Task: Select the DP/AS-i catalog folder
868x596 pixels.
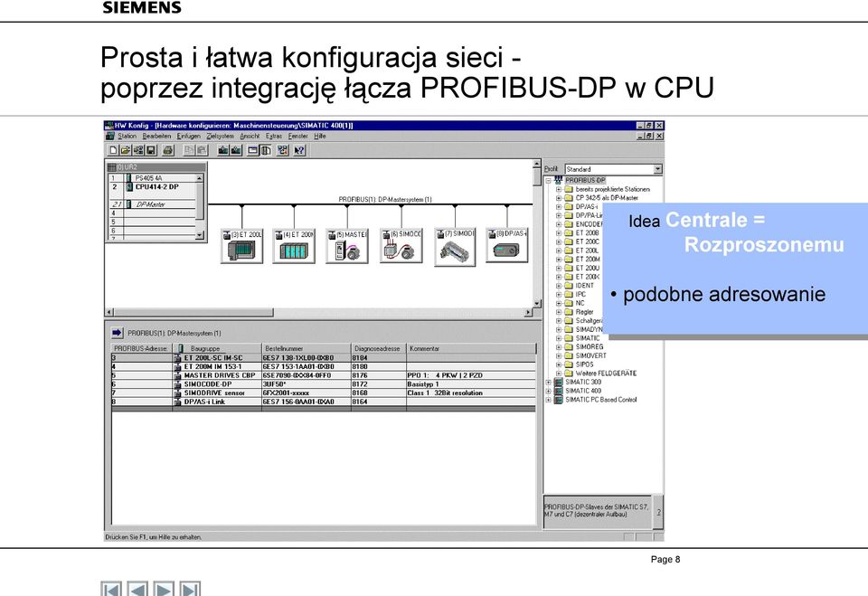Action: [587, 206]
